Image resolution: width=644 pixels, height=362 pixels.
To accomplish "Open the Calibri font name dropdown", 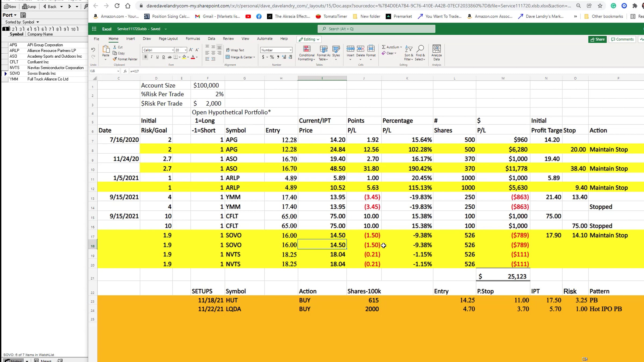I will [x=173, y=50].
